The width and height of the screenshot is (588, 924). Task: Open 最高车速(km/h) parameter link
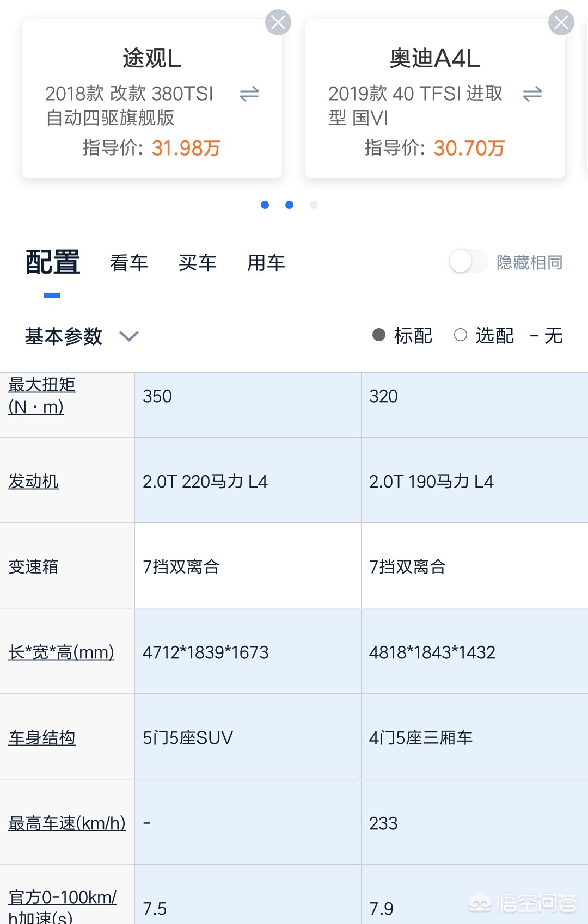[67, 823]
